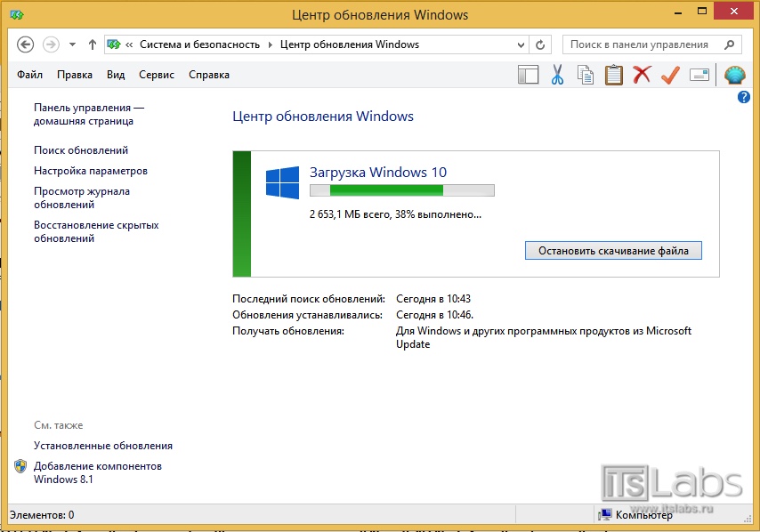The height and width of the screenshot is (532, 760).
Task: Open Настройка параметров link
Action: click(91, 171)
